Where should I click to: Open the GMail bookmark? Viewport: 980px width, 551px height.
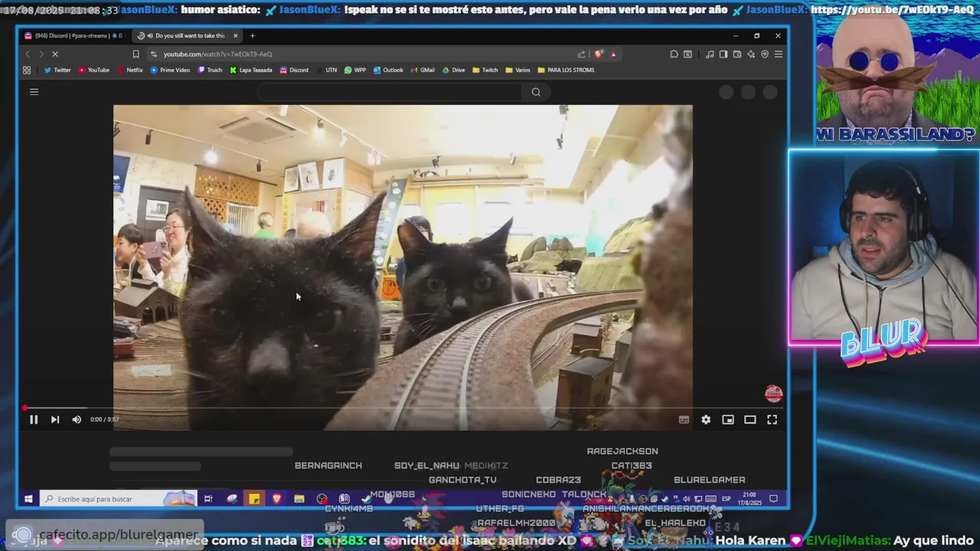pyautogui.click(x=423, y=70)
